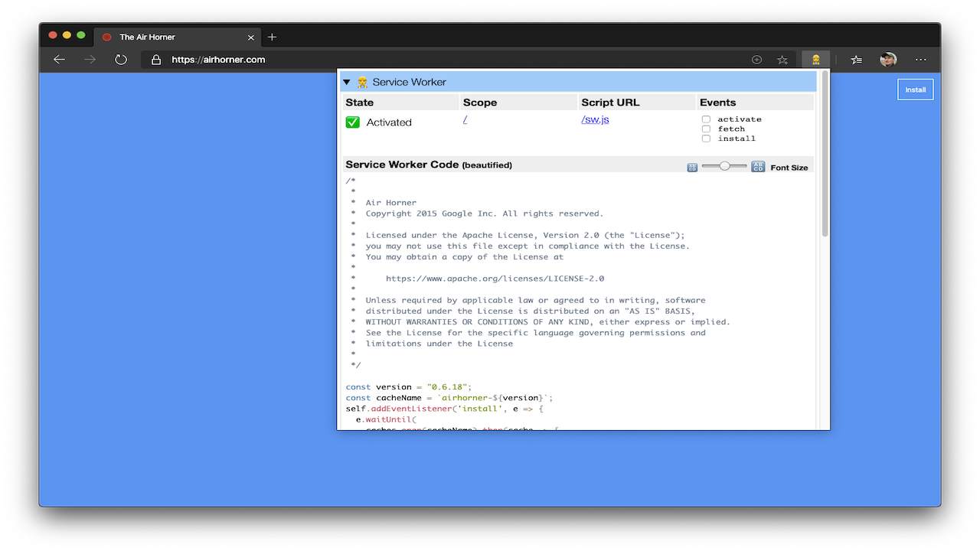
Task: Reload the current page
Action: tap(121, 60)
